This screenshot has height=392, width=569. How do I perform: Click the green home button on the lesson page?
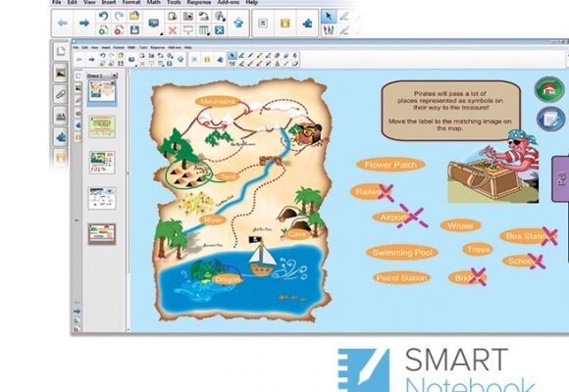tap(549, 89)
